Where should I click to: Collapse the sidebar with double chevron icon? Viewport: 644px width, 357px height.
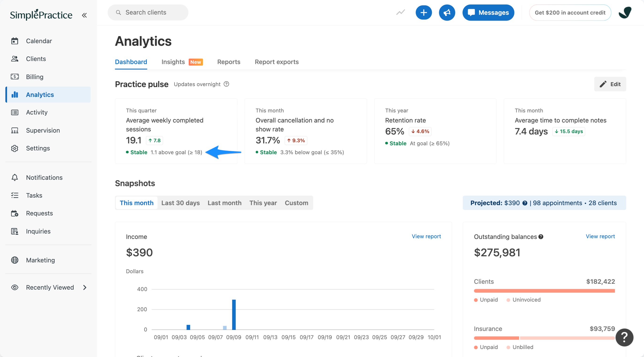pos(84,15)
